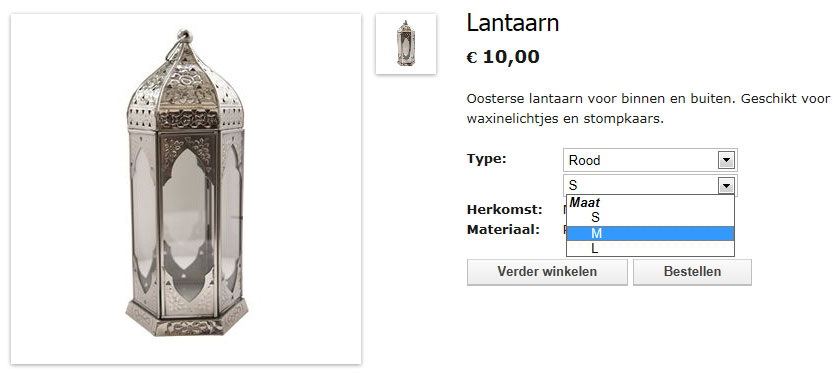Open the Rood type dropdown arrow
Image resolution: width=833 pixels, height=373 pixels.
[726, 160]
